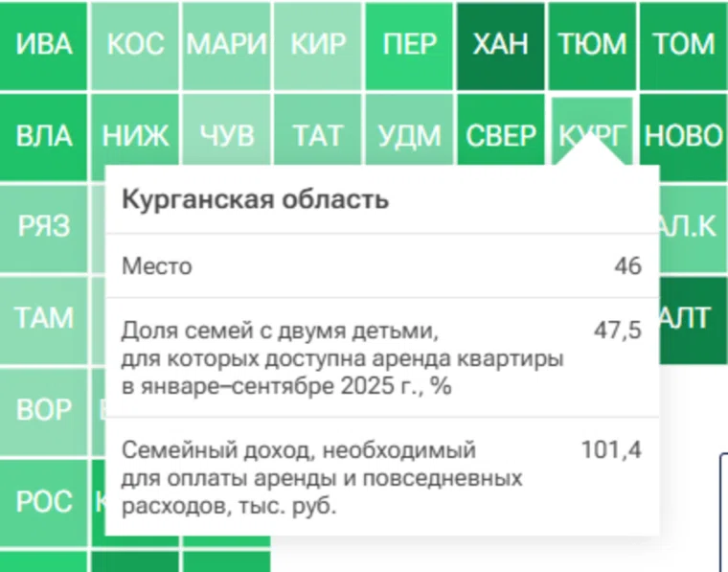
Task: Click the УДМ region tile
Action: pyautogui.click(x=409, y=136)
